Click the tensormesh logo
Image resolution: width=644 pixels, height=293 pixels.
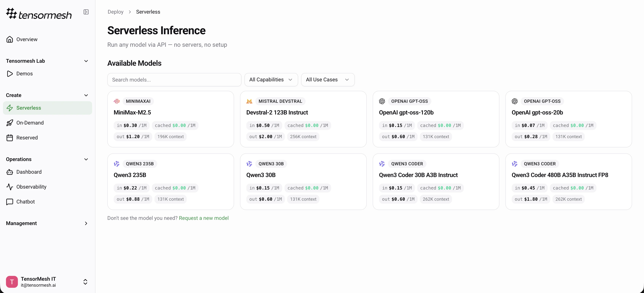[x=39, y=14]
